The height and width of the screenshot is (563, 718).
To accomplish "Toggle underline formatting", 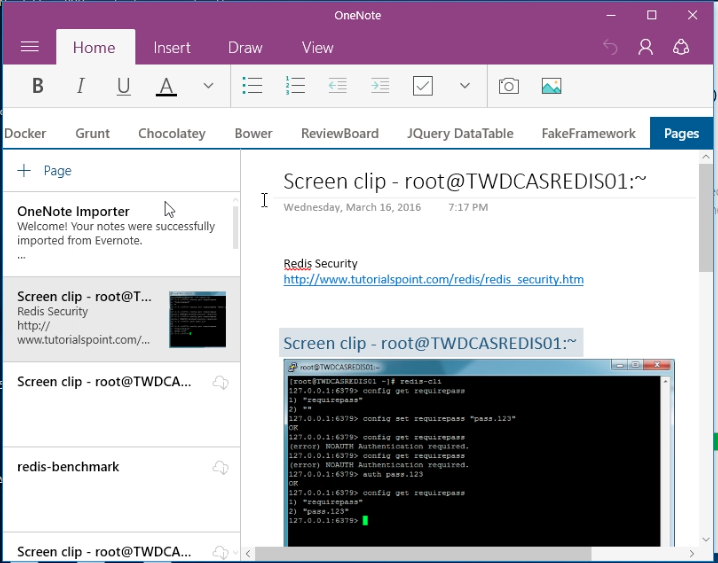I will click(124, 86).
